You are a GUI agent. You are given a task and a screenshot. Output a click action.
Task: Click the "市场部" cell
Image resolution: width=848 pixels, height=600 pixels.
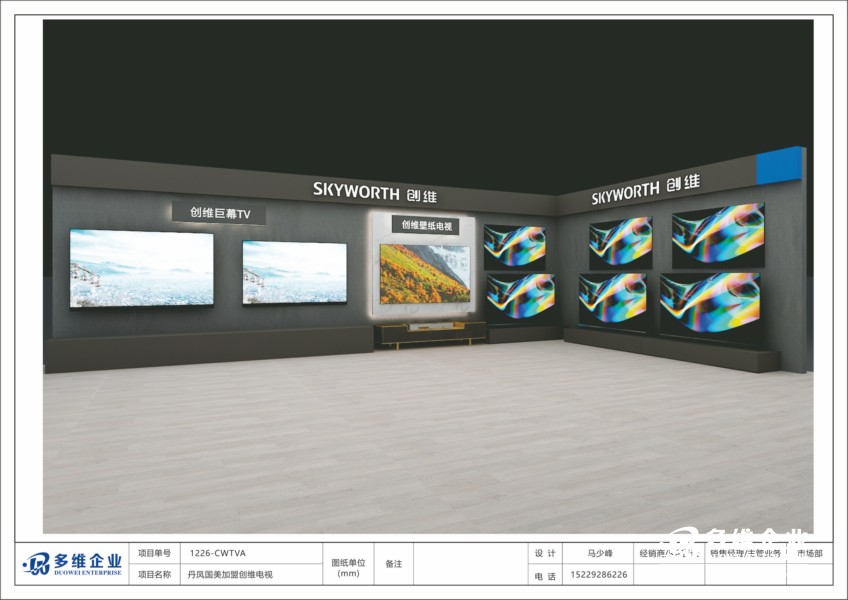click(x=810, y=553)
